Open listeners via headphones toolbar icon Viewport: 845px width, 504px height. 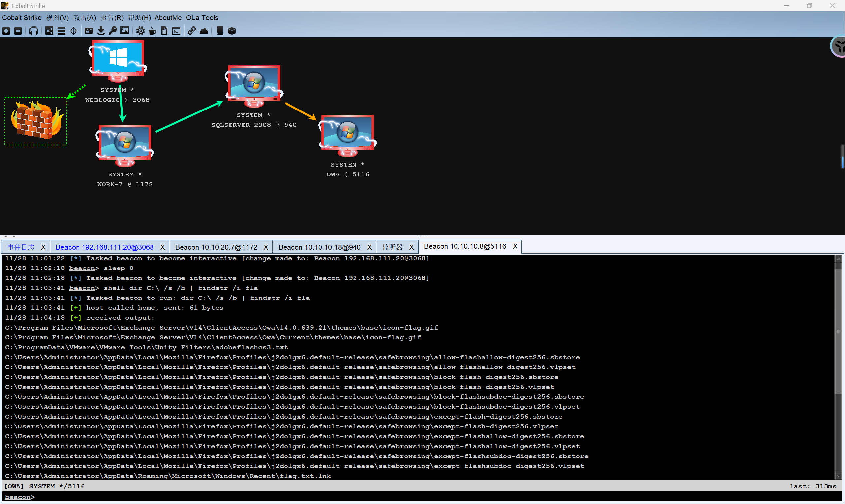(x=33, y=31)
